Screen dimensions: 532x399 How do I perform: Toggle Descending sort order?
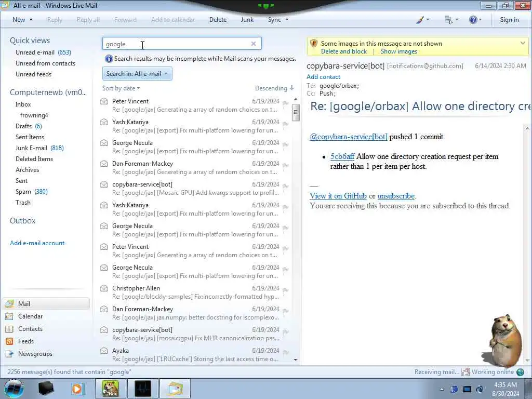point(274,88)
